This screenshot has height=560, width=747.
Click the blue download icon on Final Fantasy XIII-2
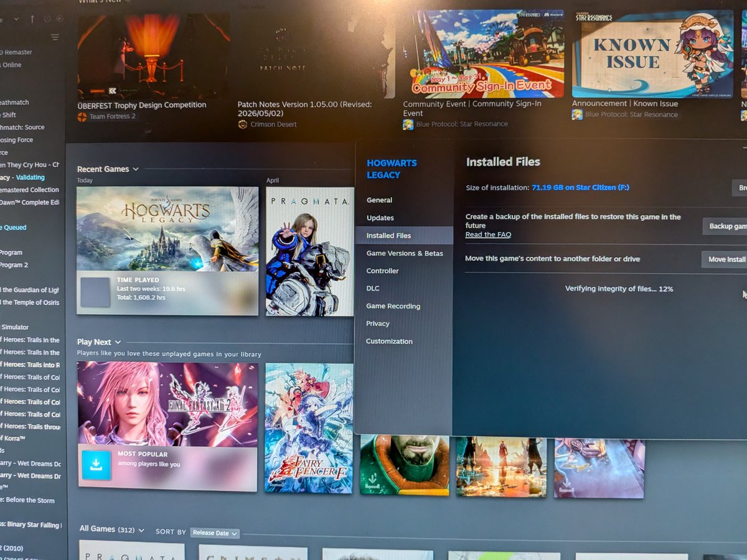(x=96, y=465)
